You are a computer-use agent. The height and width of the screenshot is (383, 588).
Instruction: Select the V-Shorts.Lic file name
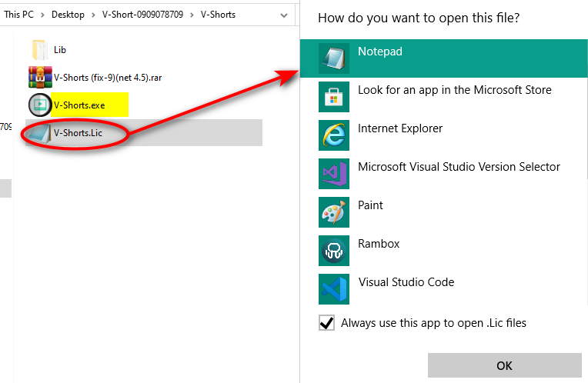coord(78,133)
